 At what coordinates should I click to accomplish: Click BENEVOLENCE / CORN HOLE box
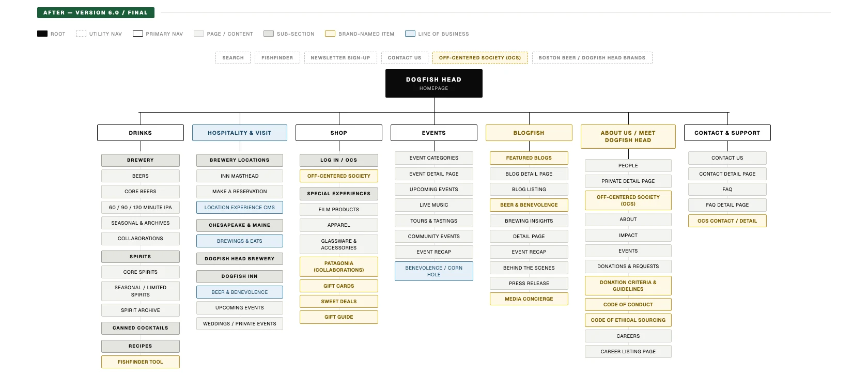434,271
